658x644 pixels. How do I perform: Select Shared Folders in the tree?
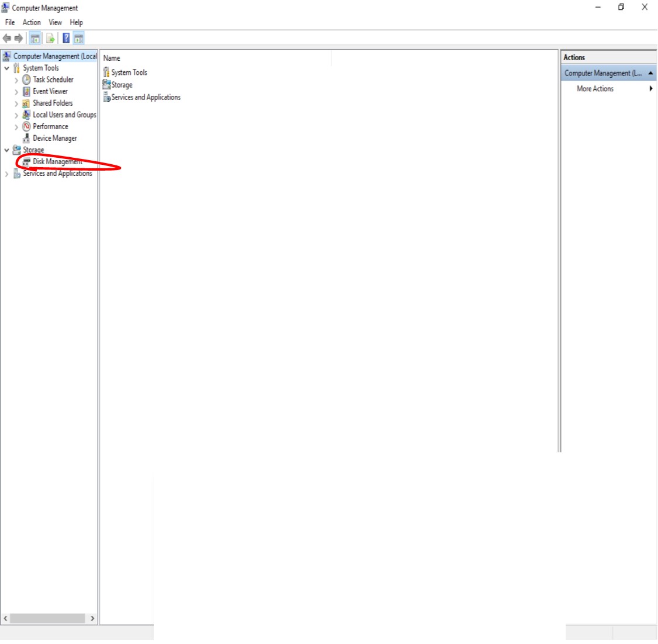(53, 103)
